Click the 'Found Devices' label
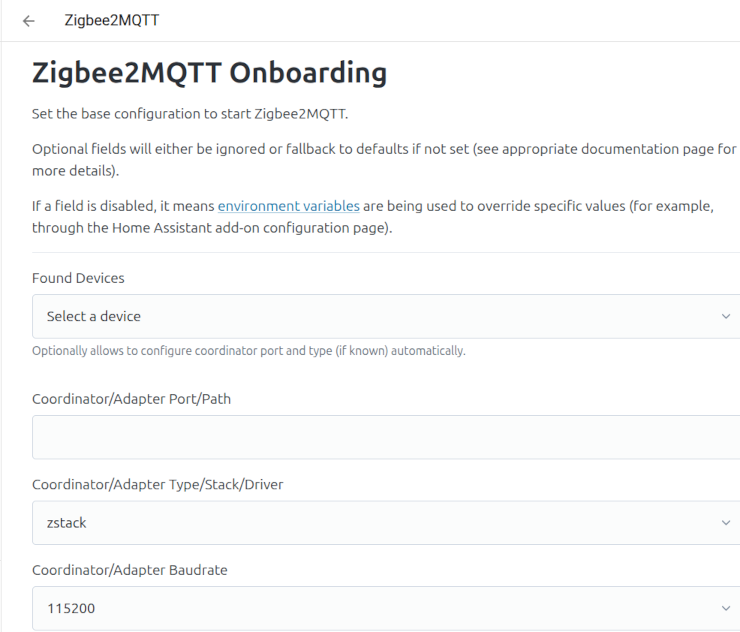 coord(78,277)
